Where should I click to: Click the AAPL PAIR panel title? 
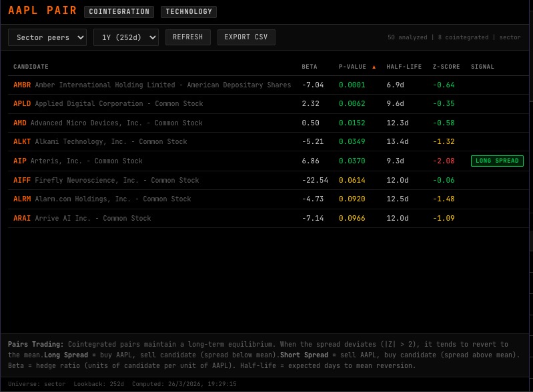click(43, 11)
